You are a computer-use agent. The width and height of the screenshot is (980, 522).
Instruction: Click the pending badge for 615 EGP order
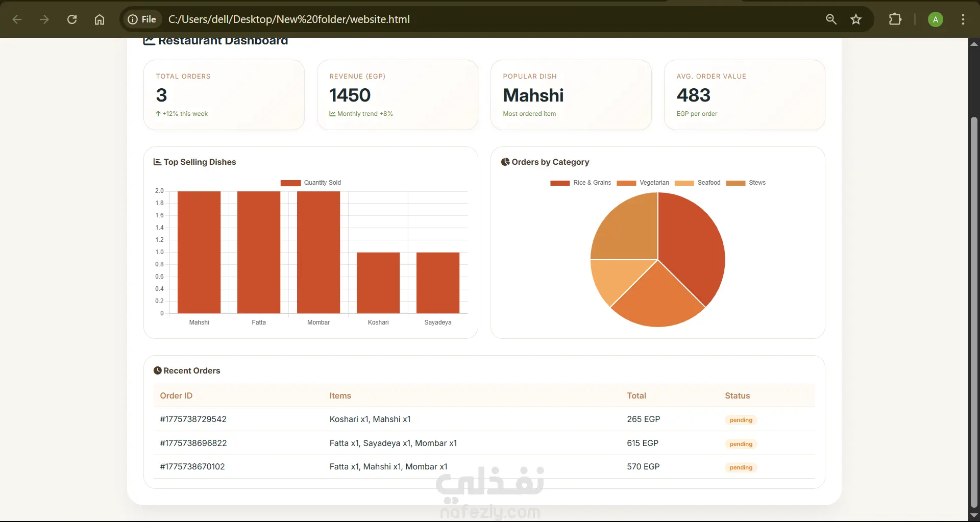point(741,444)
